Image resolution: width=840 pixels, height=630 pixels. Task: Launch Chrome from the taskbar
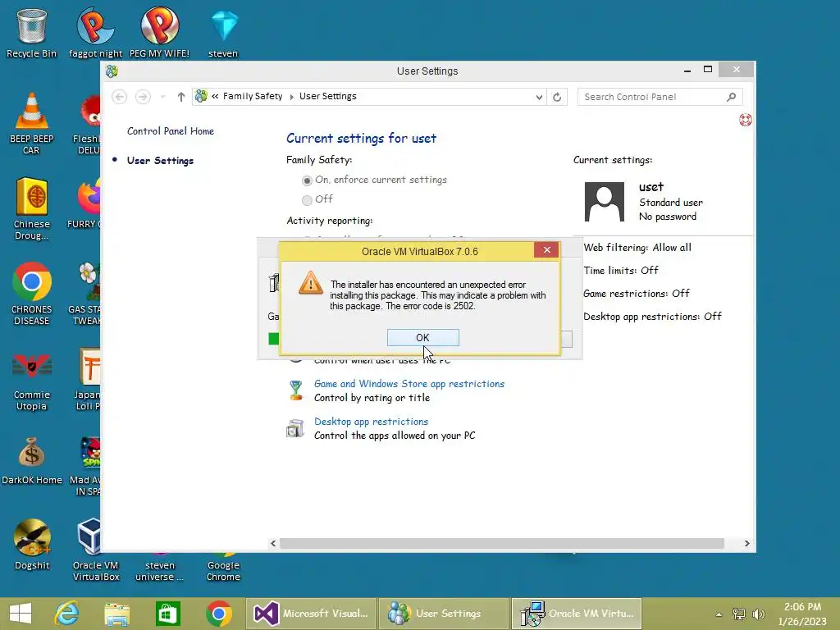click(218, 614)
